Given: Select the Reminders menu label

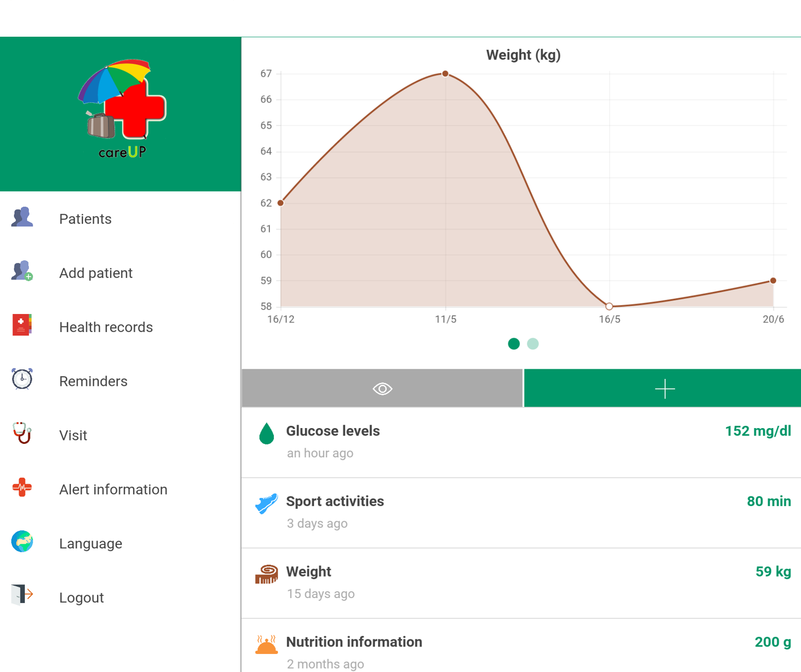Looking at the screenshot, I should (x=93, y=382).
